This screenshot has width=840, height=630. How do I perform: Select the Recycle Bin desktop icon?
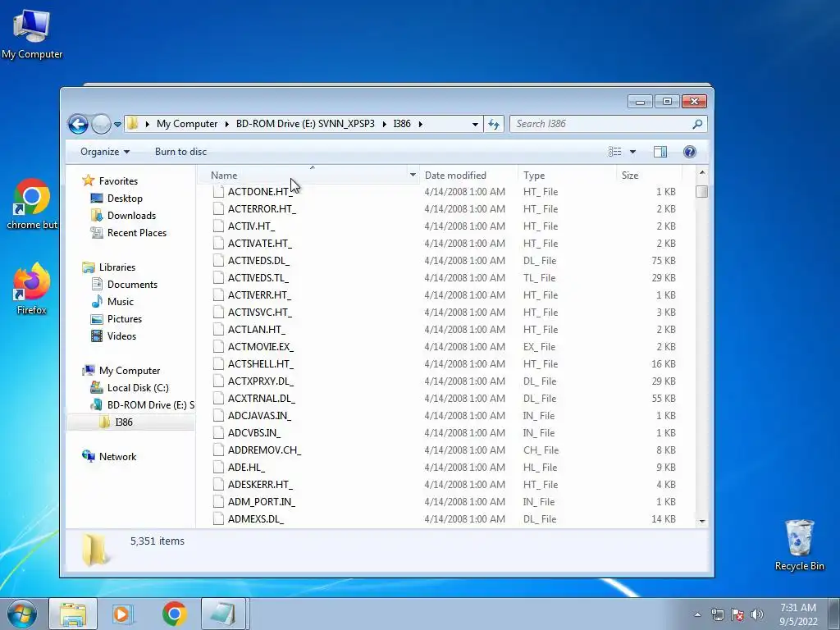pos(799,545)
